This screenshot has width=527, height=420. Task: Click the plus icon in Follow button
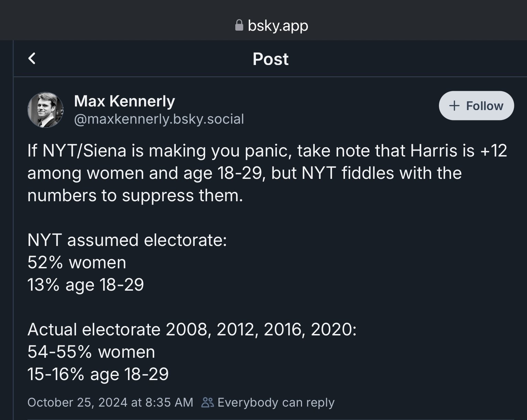coord(454,106)
